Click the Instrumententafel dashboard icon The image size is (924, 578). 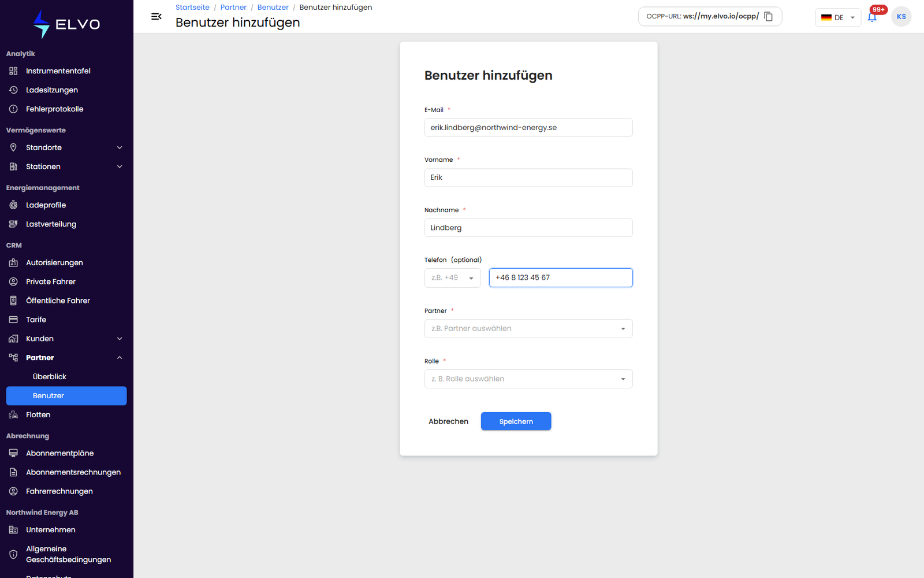(13, 71)
